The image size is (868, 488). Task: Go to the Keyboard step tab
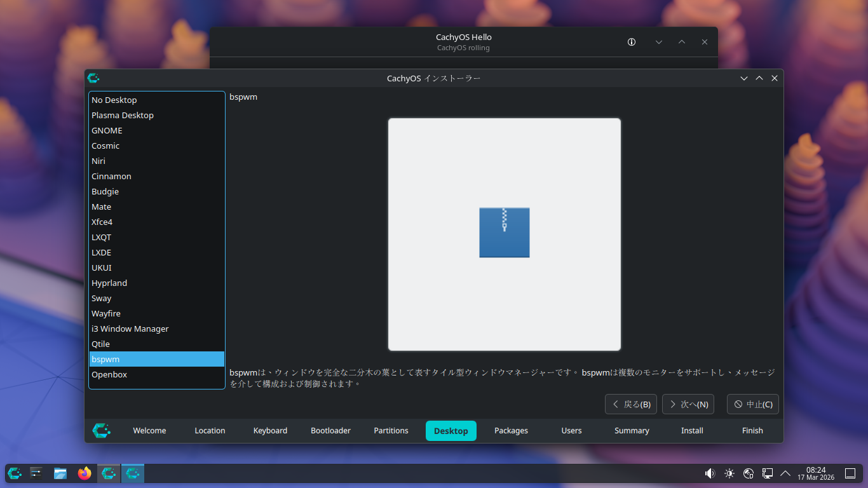point(270,431)
